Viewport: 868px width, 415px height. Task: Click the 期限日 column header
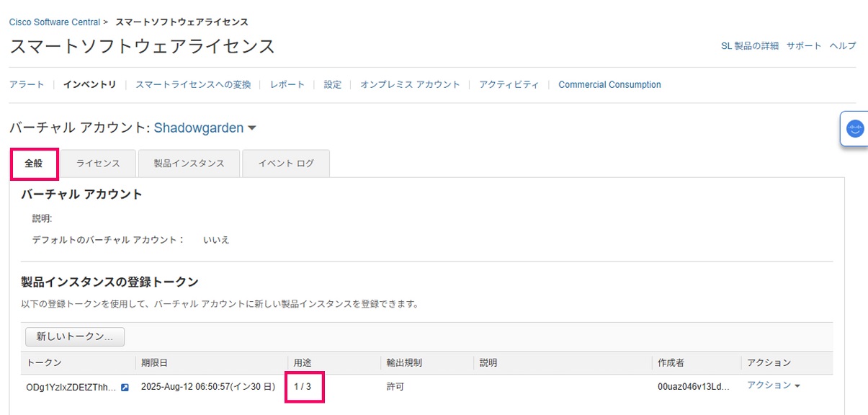[x=154, y=362]
